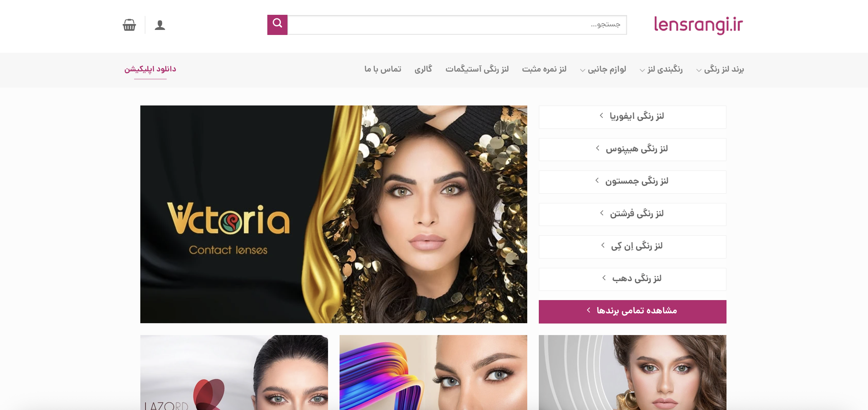Click the magenta search magnifier button

point(277,25)
